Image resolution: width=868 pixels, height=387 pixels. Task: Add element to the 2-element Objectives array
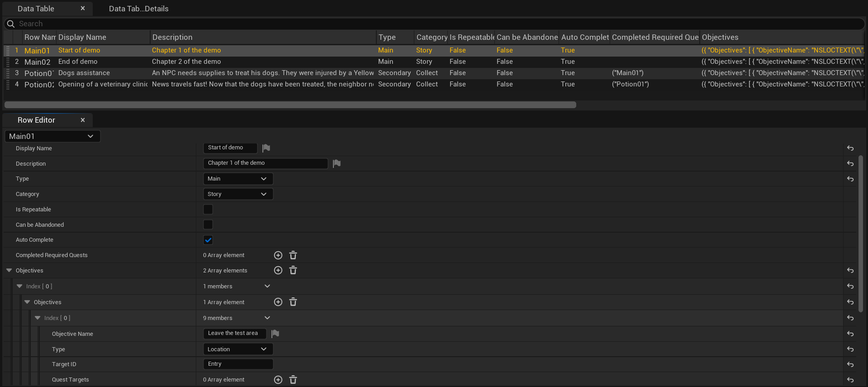point(278,270)
